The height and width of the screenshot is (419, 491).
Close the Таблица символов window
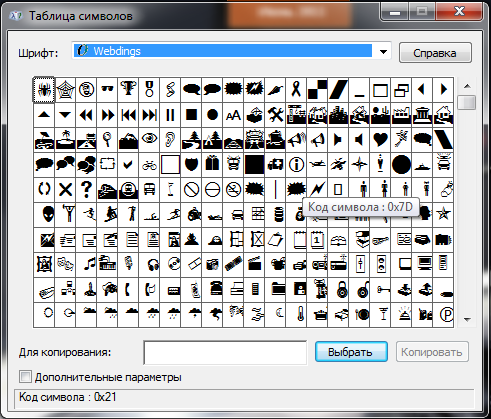[459, 12]
